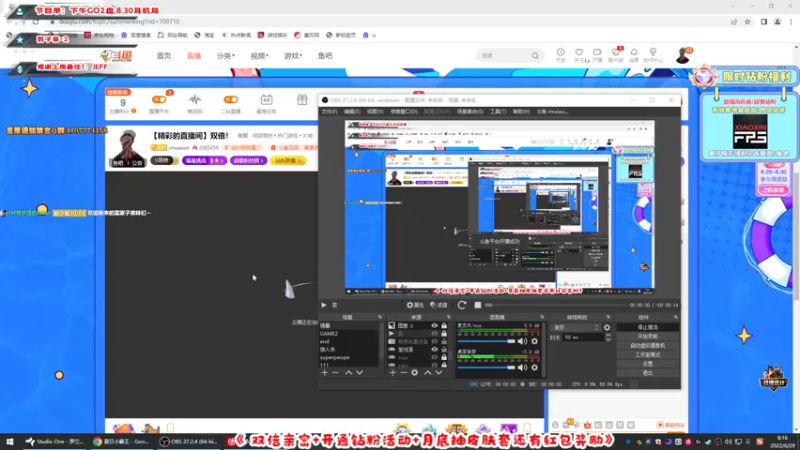800x450 pixels.
Task: Open microphone audio settings gear in OBS mixer
Action: pos(534,341)
